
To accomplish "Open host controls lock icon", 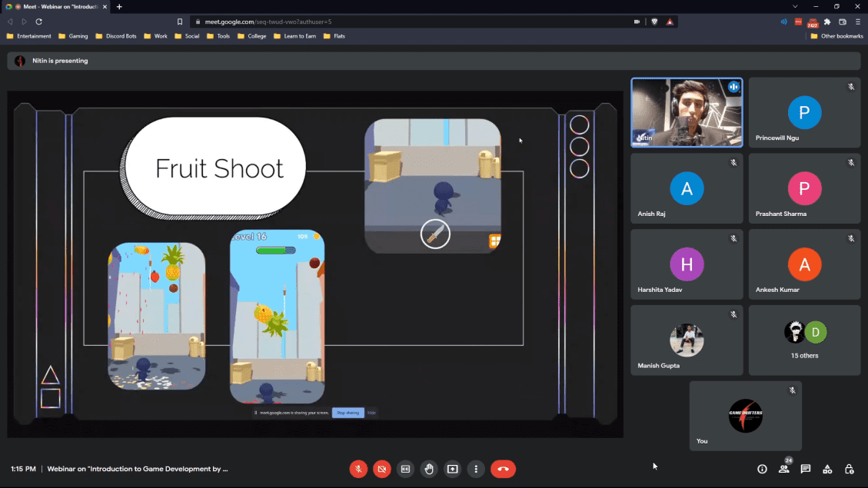I will click(x=850, y=469).
